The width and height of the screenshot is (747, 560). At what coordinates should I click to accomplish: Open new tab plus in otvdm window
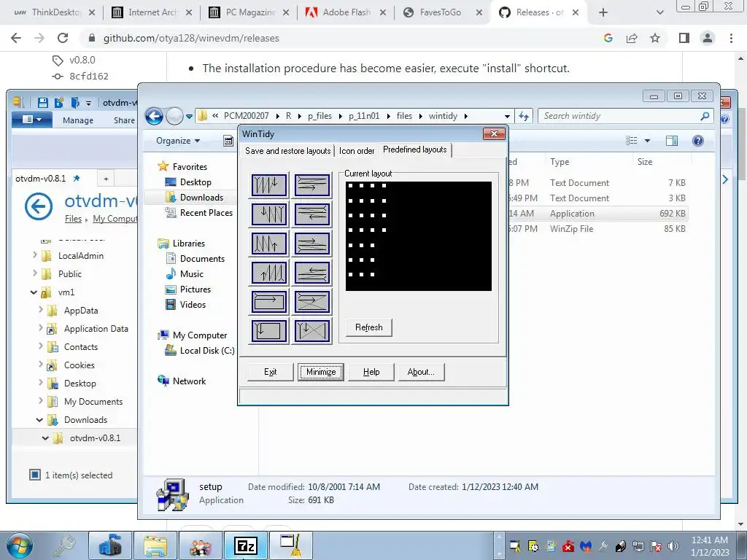pyautogui.click(x=106, y=179)
